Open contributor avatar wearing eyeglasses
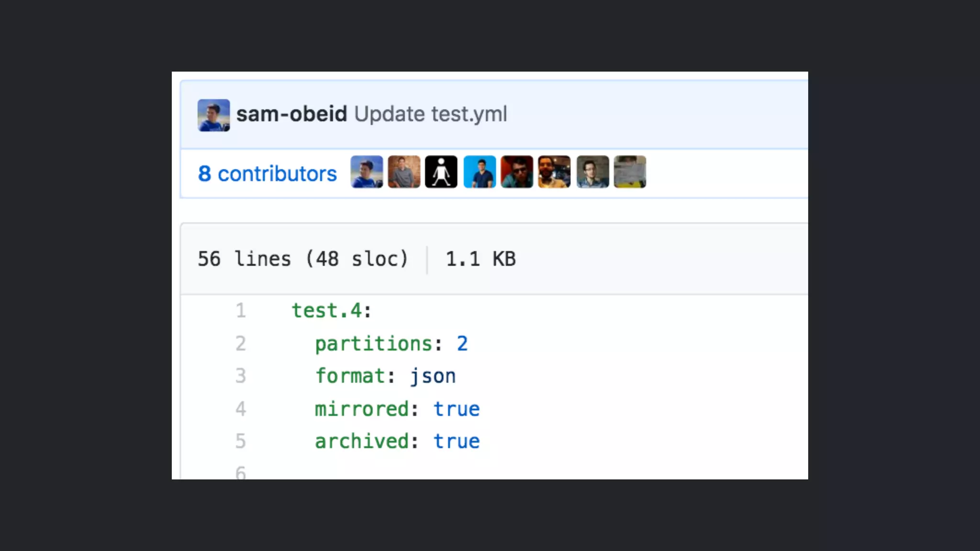The width and height of the screenshot is (980, 551). click(x=592, y=172)
